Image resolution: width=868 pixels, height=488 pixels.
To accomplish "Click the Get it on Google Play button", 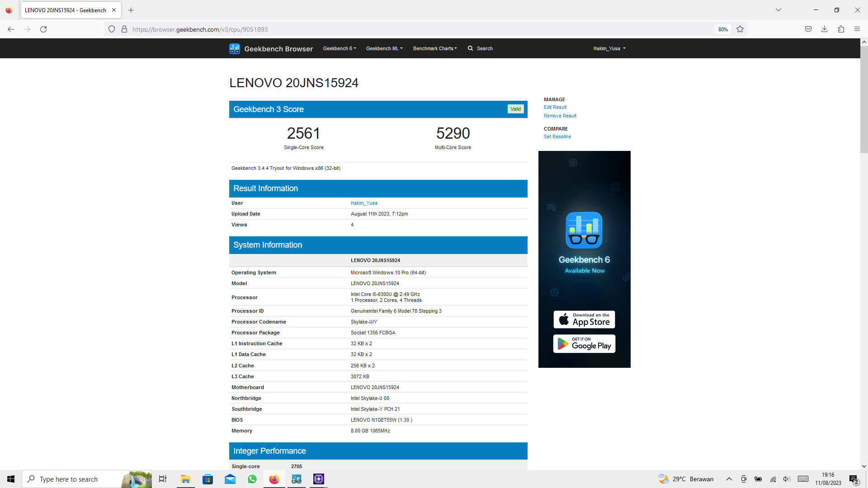I will 584,344.
